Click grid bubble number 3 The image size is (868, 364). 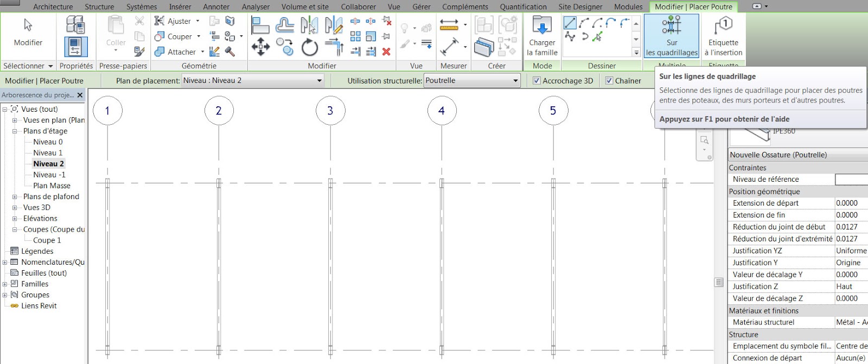(330, 111)
